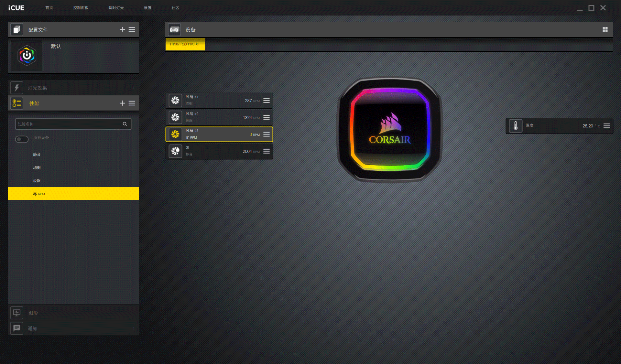Open the 设置 menu

148,8
